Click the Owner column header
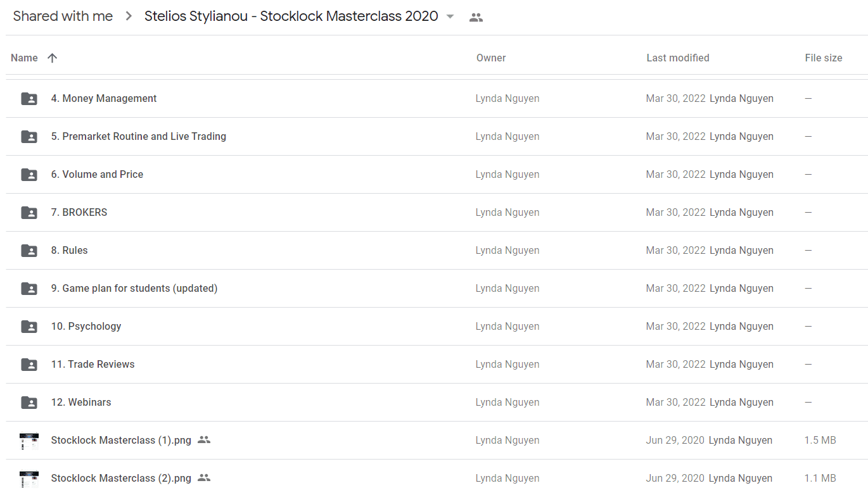868x495 pixels. pos(491,58)
